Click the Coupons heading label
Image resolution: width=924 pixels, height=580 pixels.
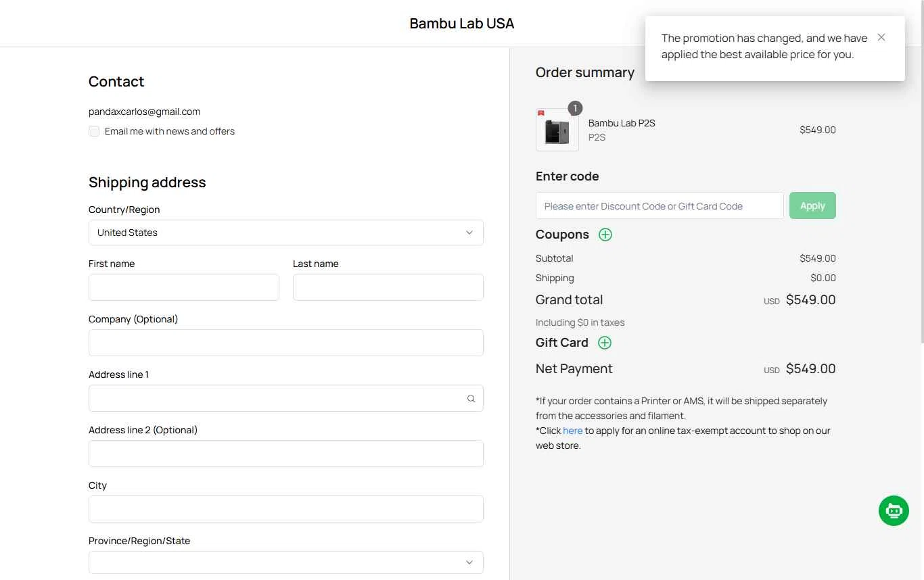click(562, 235)
